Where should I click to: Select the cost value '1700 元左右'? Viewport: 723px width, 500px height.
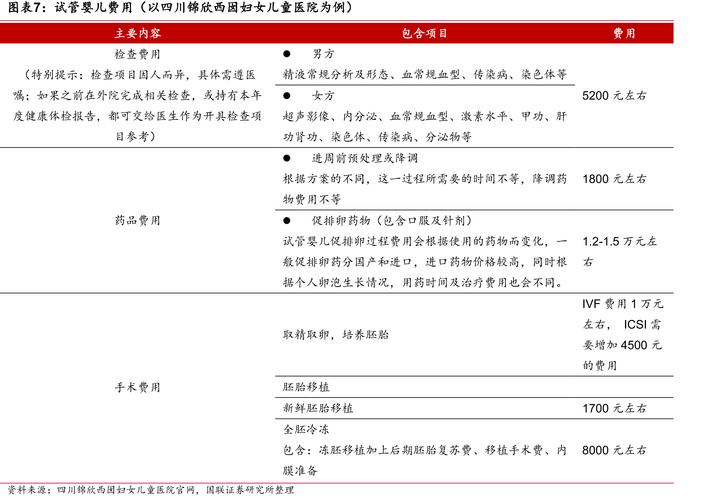[614, 408]
